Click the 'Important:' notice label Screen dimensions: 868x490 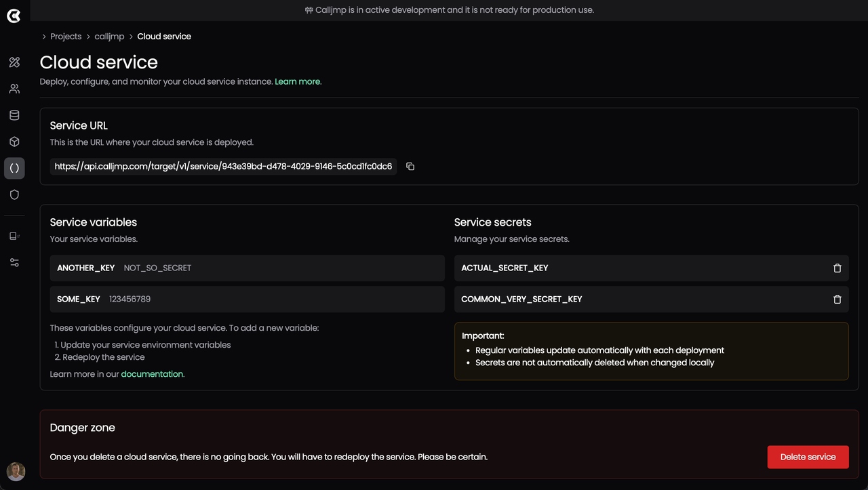coord(483,335)
